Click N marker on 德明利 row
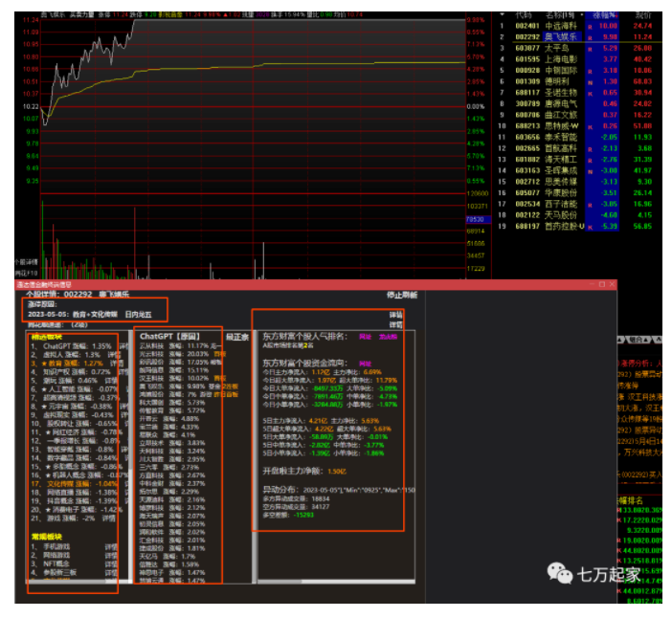The image size is (672, 618). tap(590, 82)
